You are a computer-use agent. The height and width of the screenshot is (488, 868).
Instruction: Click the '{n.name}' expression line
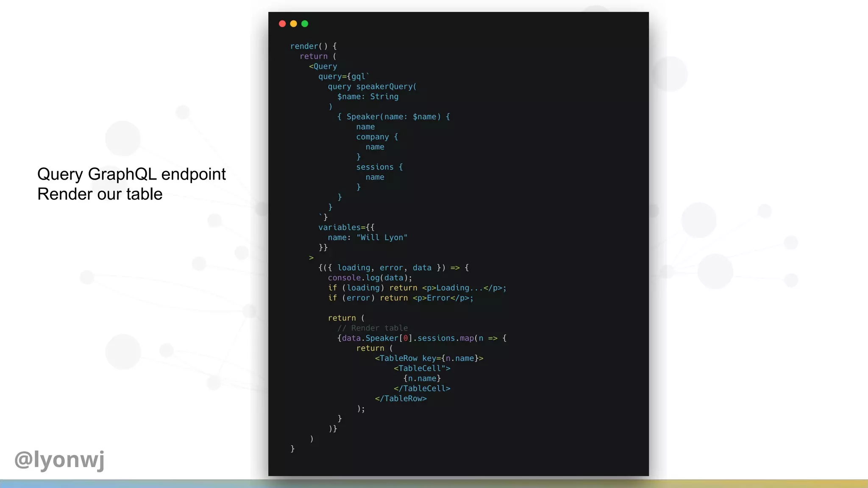point(422,379)
